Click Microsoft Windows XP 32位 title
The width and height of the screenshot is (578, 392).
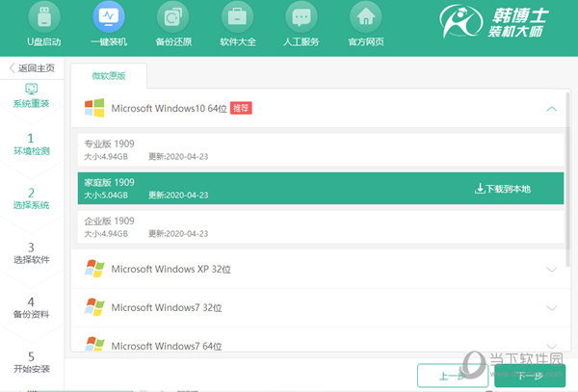[171, 269]
